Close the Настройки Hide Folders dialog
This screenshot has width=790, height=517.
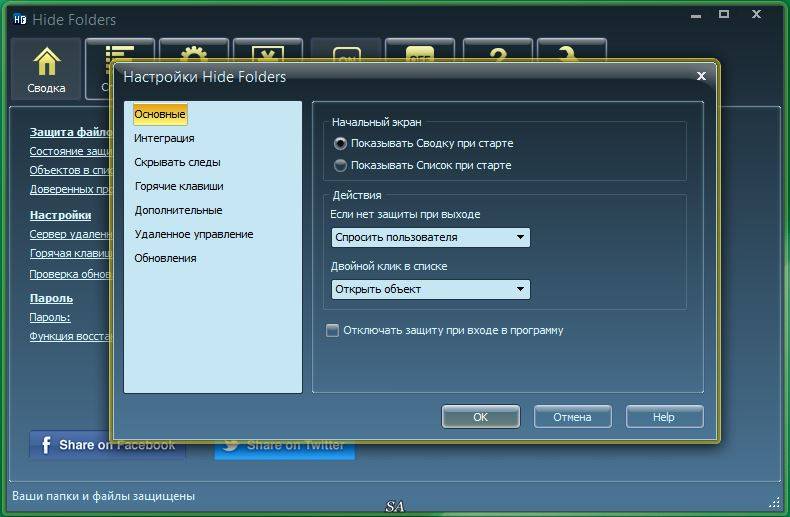(x=701, y=76)
